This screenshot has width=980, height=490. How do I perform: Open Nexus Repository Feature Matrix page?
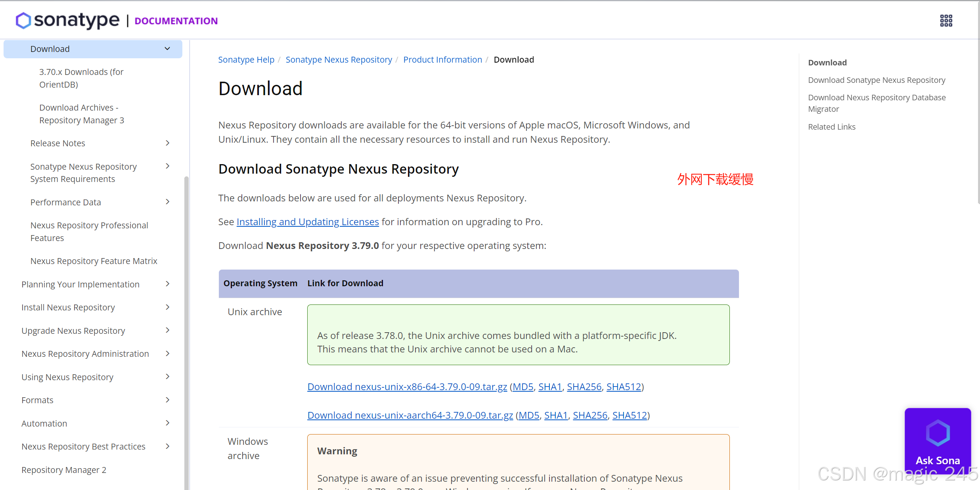click(x=94, y=261)
